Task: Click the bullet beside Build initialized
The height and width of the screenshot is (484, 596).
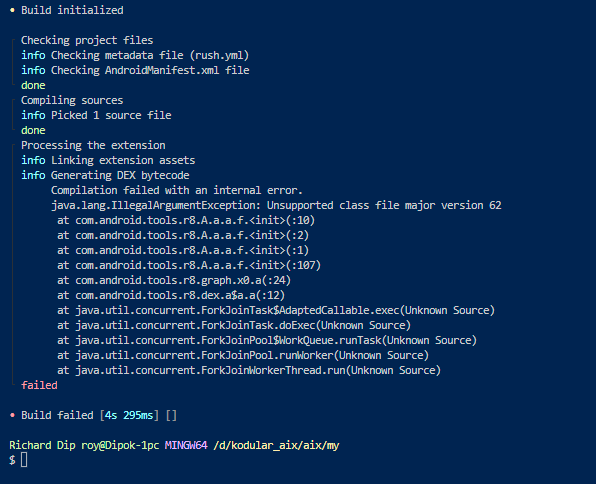Action: click(x=12, y=10)
